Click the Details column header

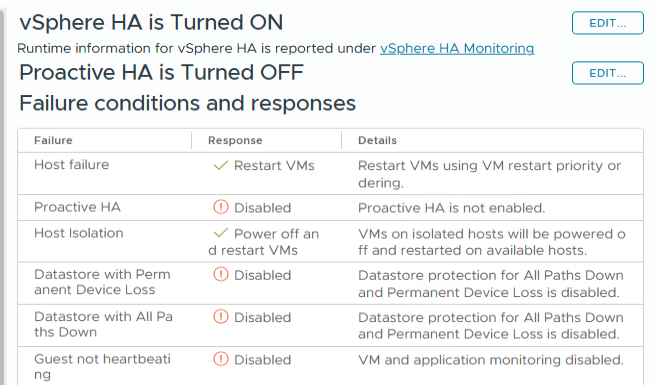(377, 140)
